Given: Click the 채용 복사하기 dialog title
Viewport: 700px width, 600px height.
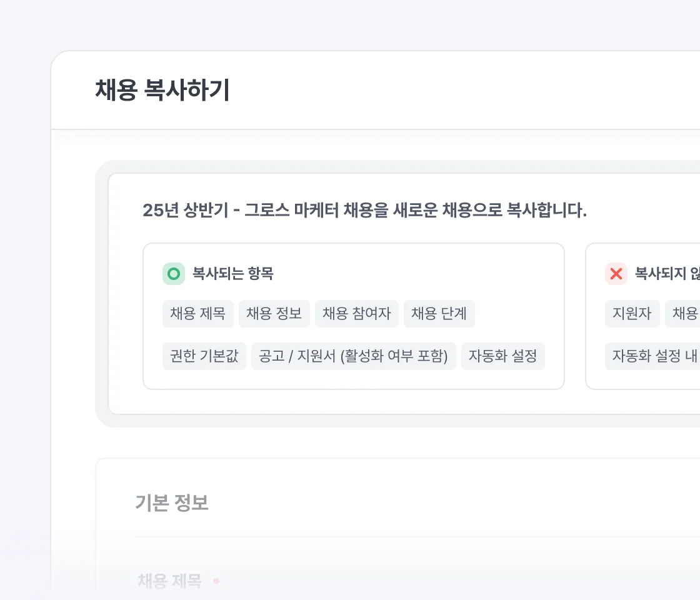Looking at the screenshot, I should (162, 90).
